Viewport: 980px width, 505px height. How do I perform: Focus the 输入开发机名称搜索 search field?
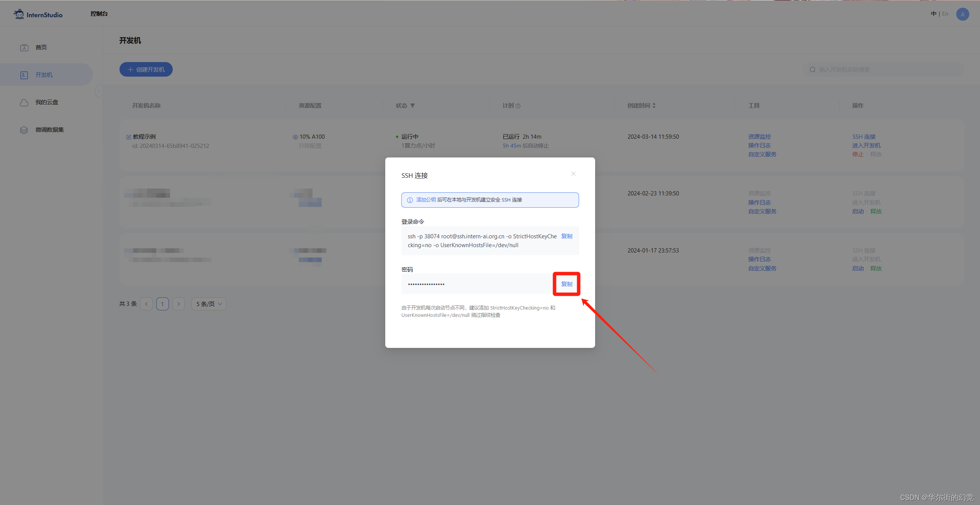[883, 69]
